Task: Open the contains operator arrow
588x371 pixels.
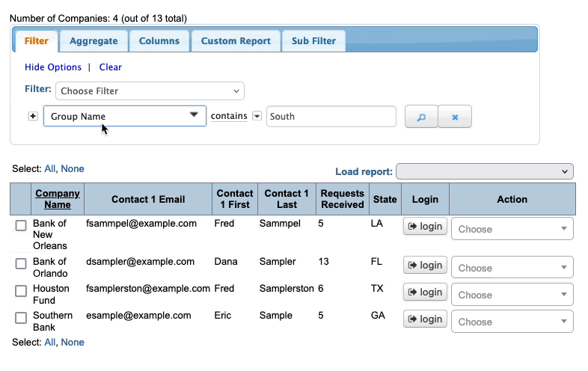Action: tap(257, 116)
